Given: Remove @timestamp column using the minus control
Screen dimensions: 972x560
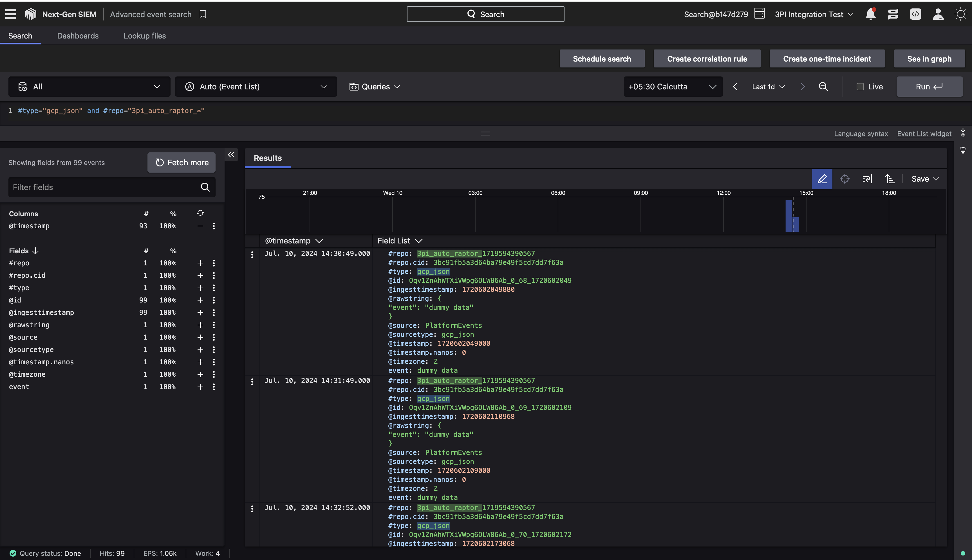Looking at the screenshot, I should click(201, 226).
